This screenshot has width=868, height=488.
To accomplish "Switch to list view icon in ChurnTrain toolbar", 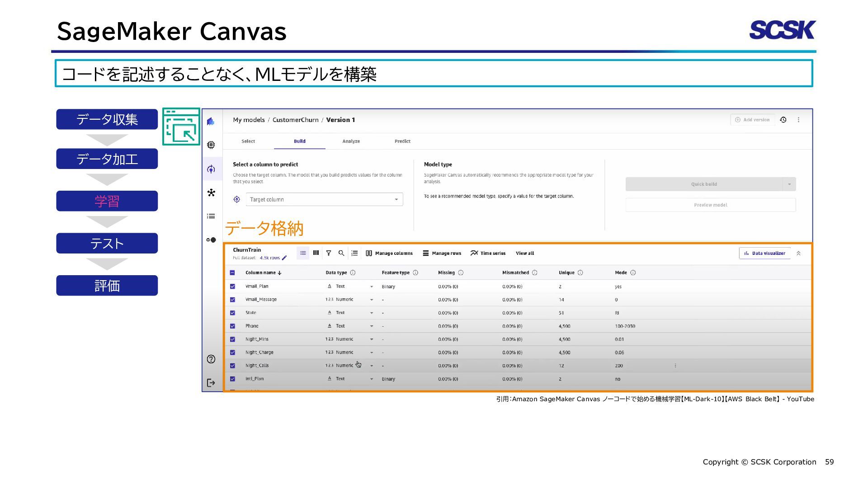I will 303,253.
